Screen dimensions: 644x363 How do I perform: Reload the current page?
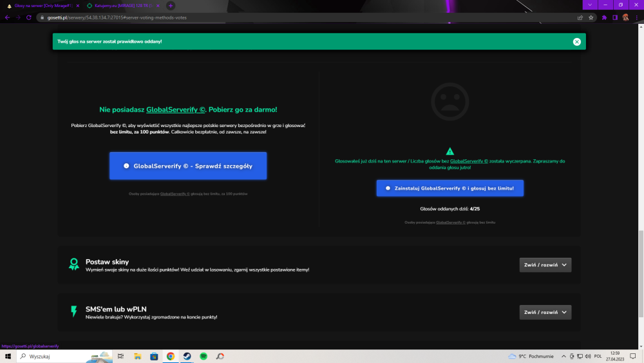tap(29, 17)
